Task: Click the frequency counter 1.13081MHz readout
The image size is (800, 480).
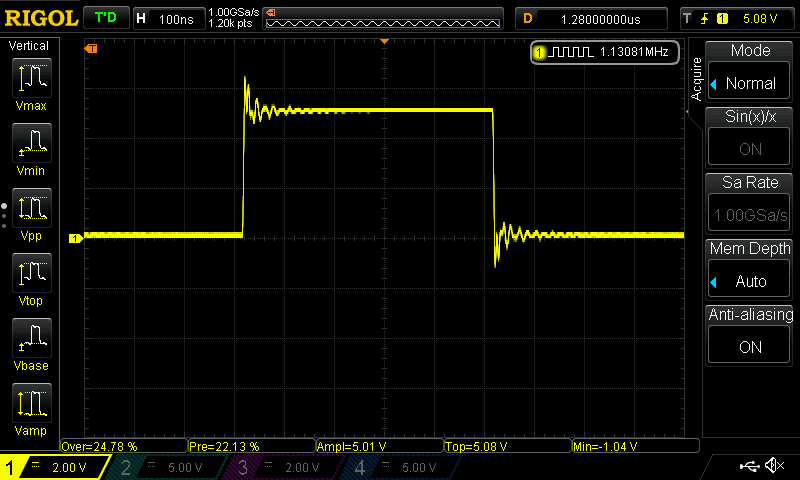Action: pos(605,52)
